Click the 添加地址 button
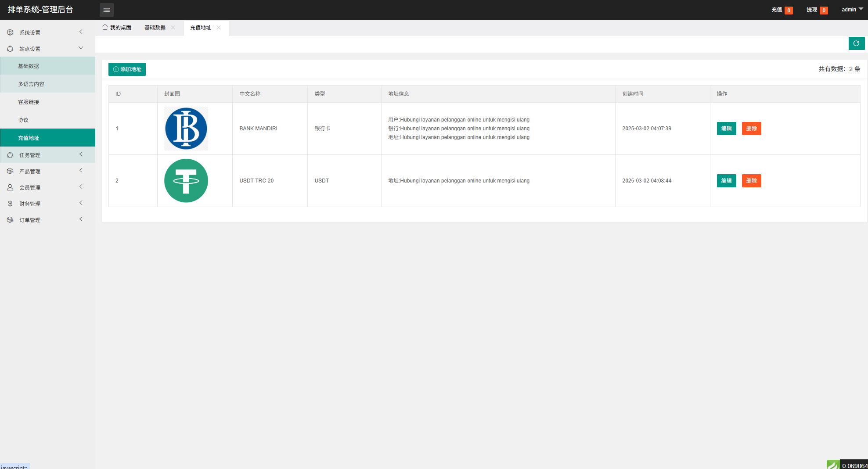Viewport: 868px width, 469px height. tap(127, 69)
